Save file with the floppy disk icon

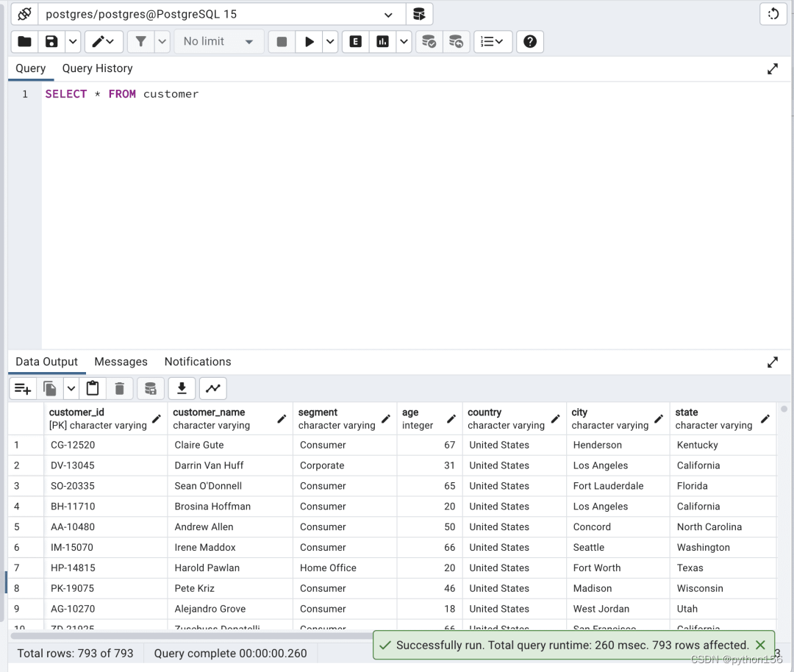click(51, 41)
